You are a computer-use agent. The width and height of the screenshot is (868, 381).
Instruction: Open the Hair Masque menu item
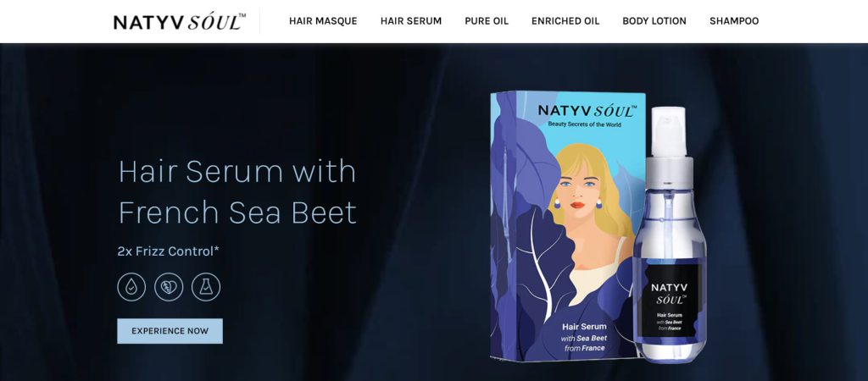(x=323, y=21)
